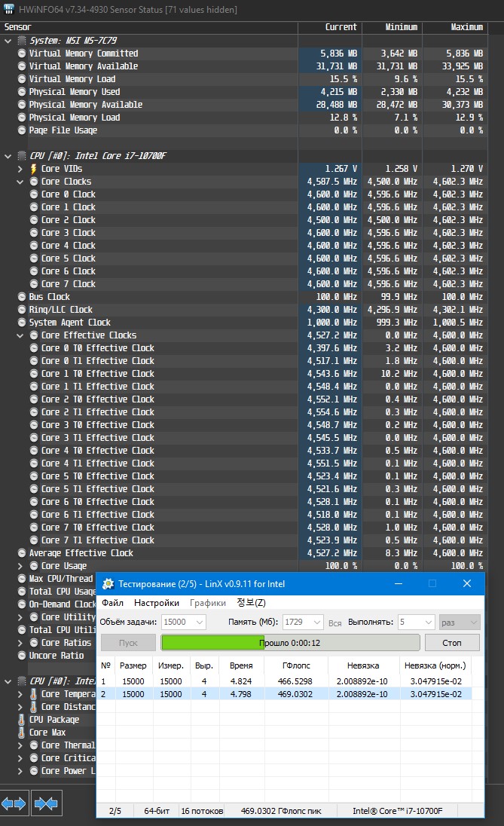Click the chip icon next to System: MSI MS-7C79
504x826 pixels.
pos(22,41)
